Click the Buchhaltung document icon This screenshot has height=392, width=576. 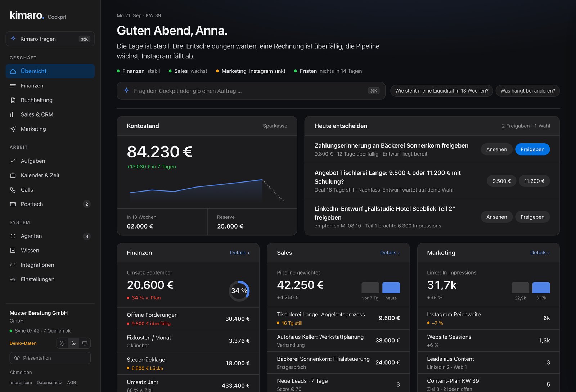[13, 100]
